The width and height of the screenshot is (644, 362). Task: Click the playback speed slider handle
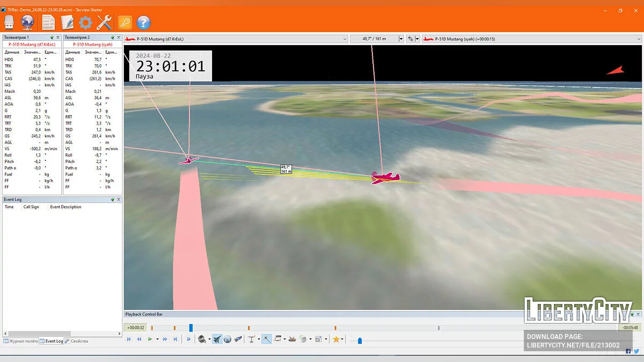tap(360, 340)
